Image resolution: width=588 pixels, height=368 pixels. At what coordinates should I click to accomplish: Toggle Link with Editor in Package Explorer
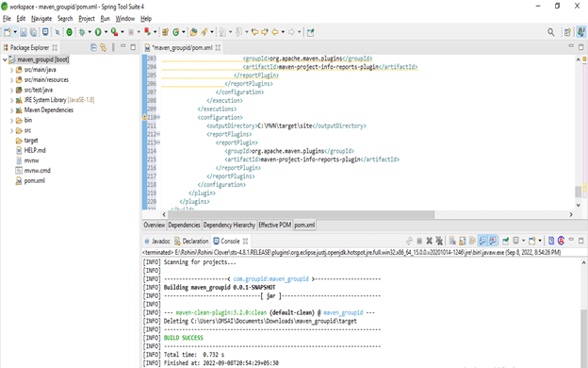tap(103, 47)
